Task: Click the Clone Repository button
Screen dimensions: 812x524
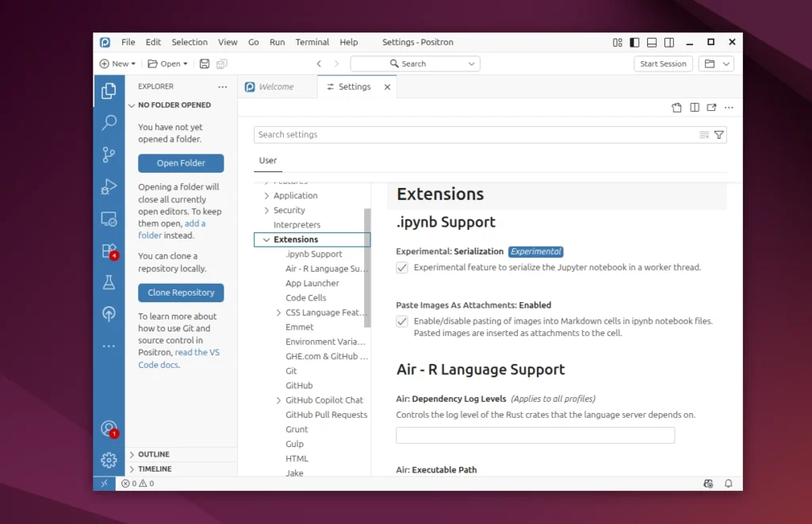Action: 181,293
